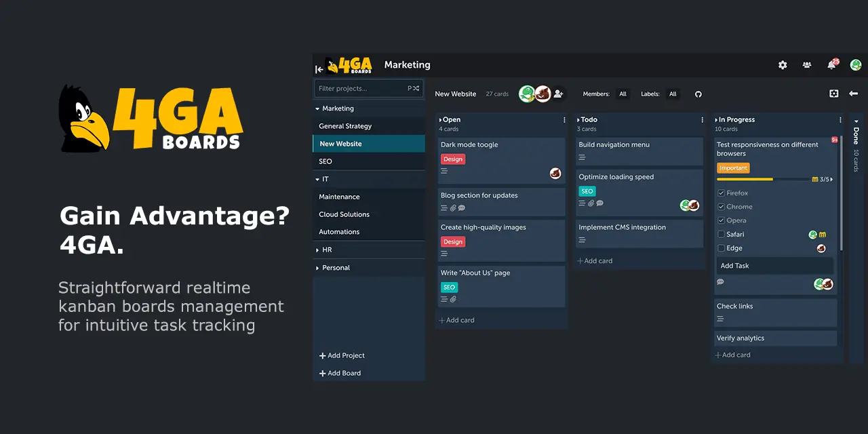The height and width of the screenshot is (434, 868).
Task: Open the Members filter All dropdown
Action: click(x=623, y=94)
